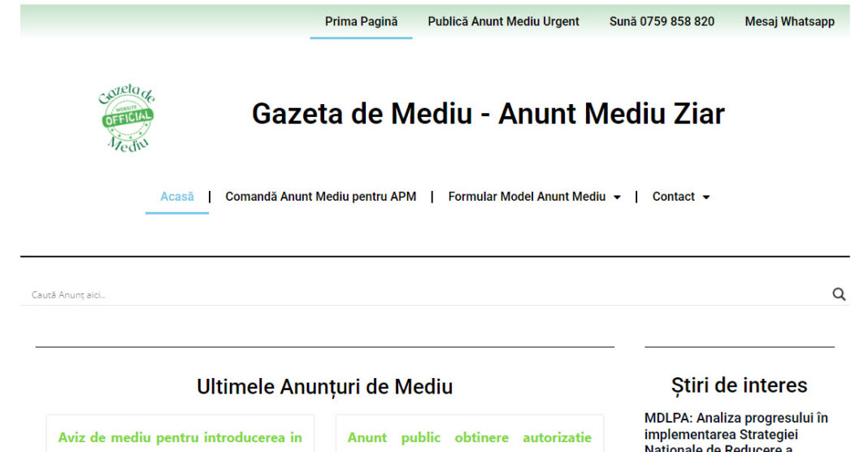
Task: Expand the Formular Model Anunt Mediu arrow
Action: (x=617, y=198)
